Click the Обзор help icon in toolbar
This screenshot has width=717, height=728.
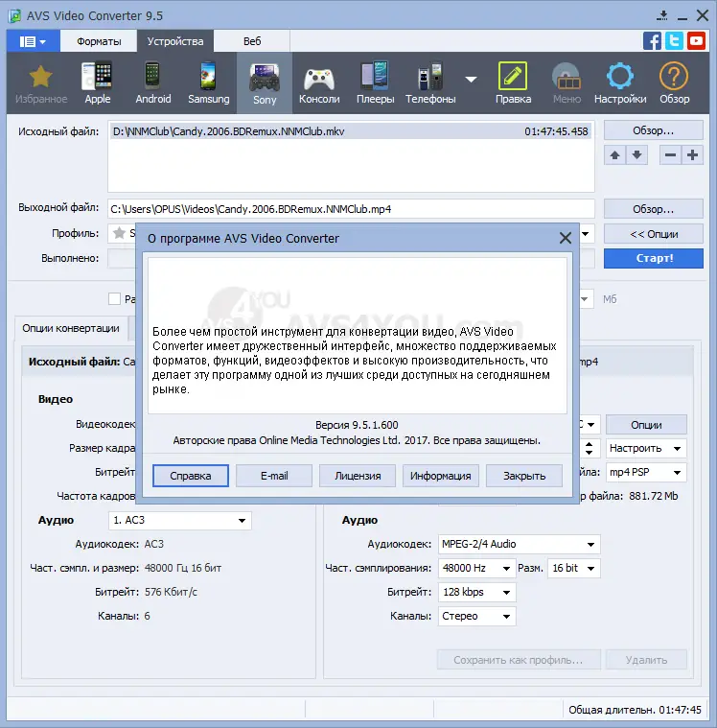[674, 83]
